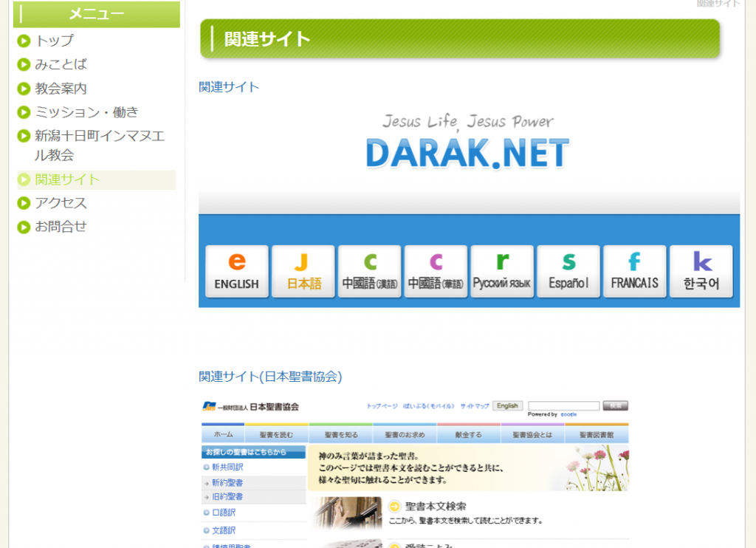The image size is (756, 548).
Task: Click the 日本聖書協会 logo
Action: pyautogui.click(x=251, y=407)
